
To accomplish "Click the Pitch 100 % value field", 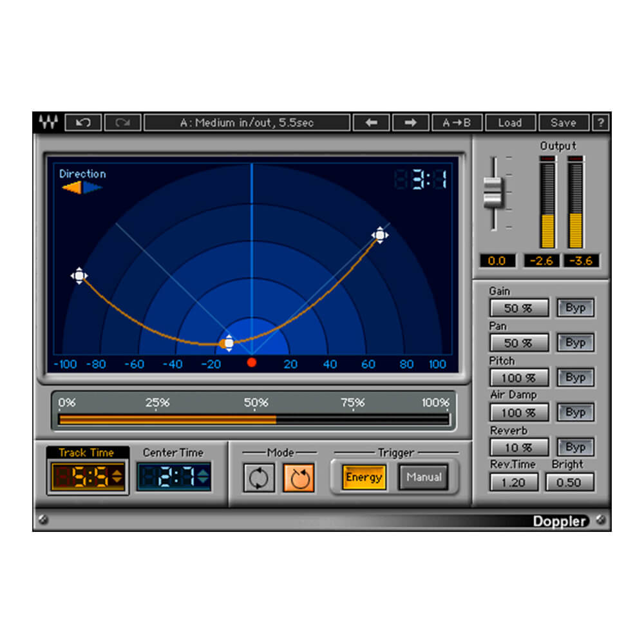I will [519, 378].
